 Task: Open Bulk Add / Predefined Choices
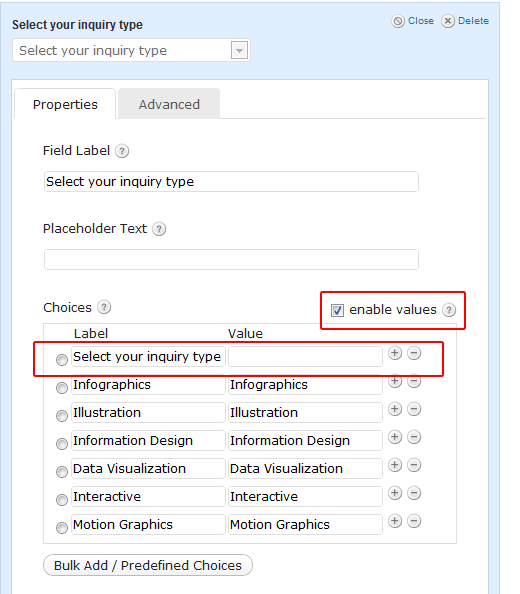pos(148,565)
